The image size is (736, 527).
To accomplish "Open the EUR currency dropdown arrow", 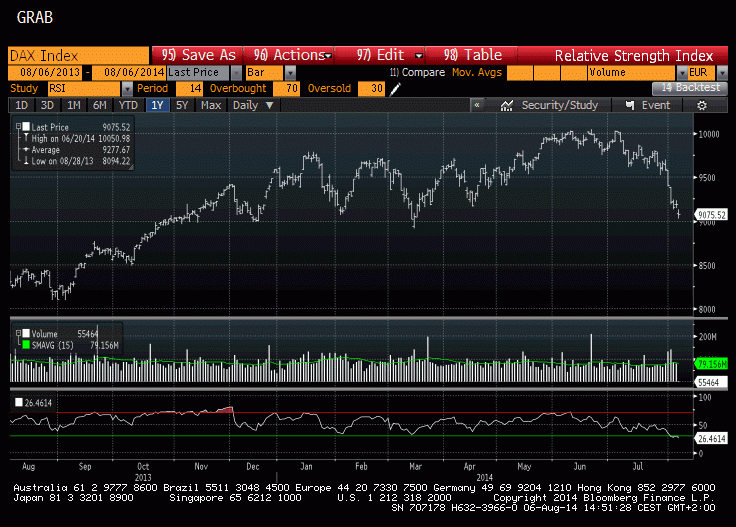I will [722, 73].
